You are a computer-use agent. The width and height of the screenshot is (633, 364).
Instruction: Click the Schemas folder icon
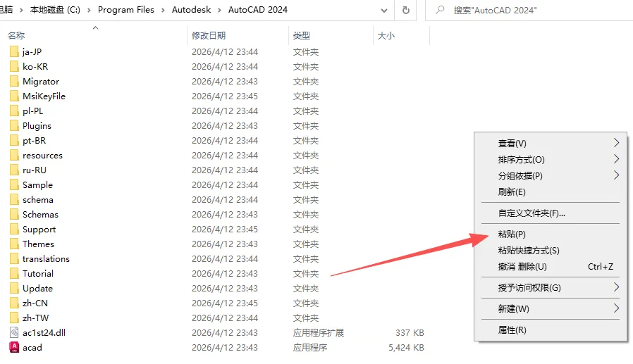pyautogui.click(x=14, y=215)
